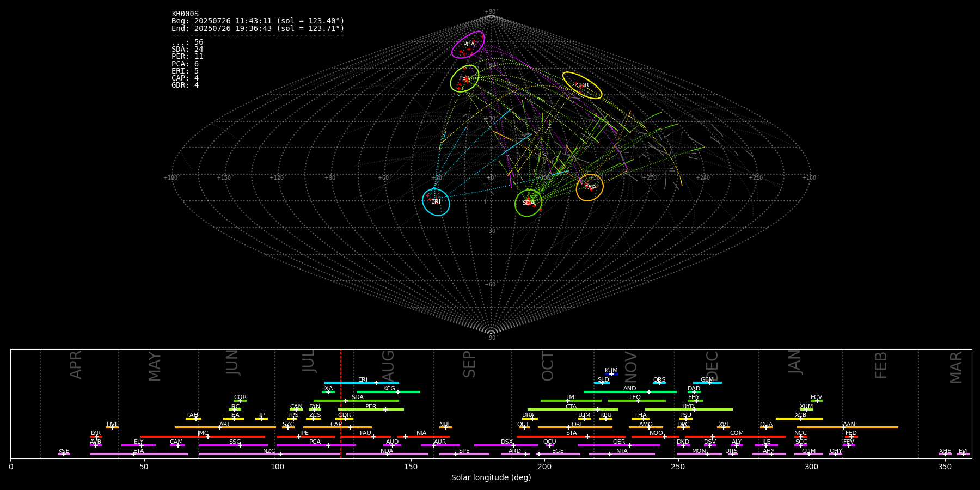The width and height of the screenshot is (980, 490).
Task: Click the 'PER: 11' count entry
Action: [x=187, y=57]
